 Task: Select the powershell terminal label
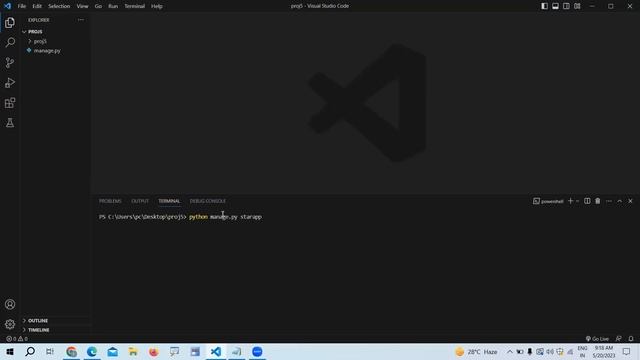[548, 201]
